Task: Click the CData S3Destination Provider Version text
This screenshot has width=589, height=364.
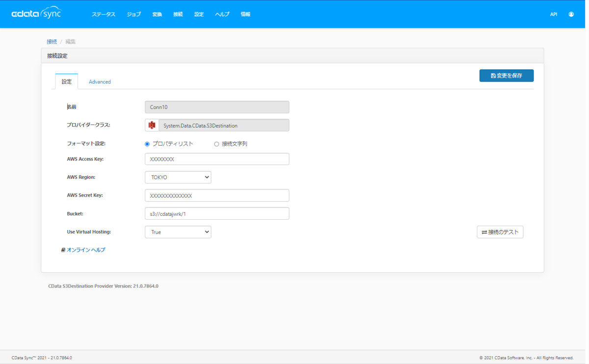Action: click(x=103, y=286)
